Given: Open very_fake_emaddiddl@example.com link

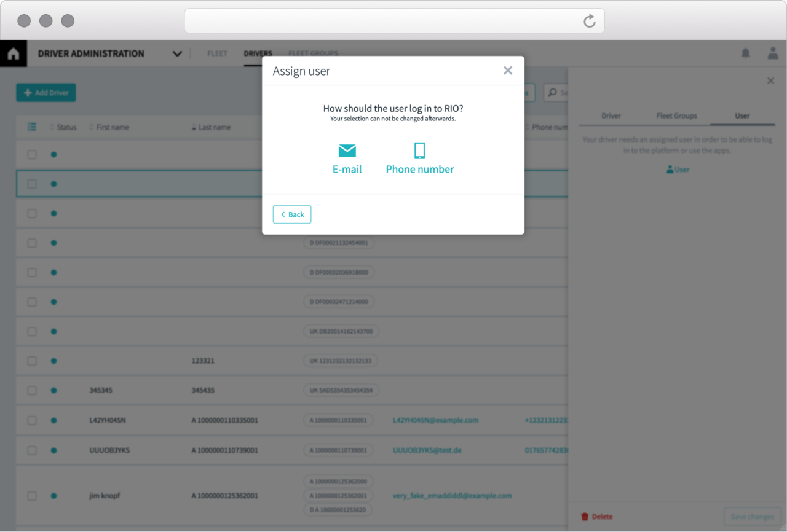Looking at the screenshot, I should point(452,496).
